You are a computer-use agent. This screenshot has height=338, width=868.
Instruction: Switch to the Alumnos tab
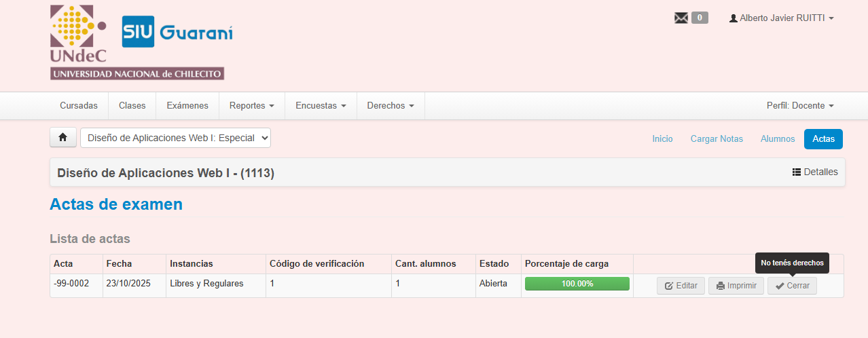point(778,139)
